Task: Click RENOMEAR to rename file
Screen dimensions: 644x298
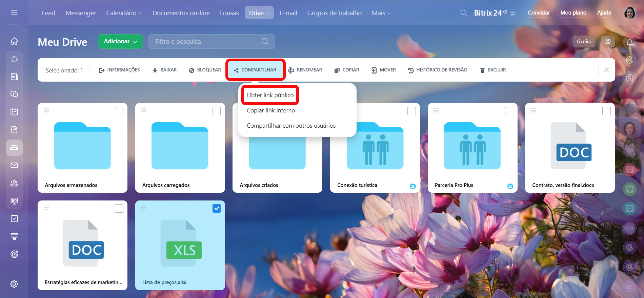Action: tap(305, 70)
